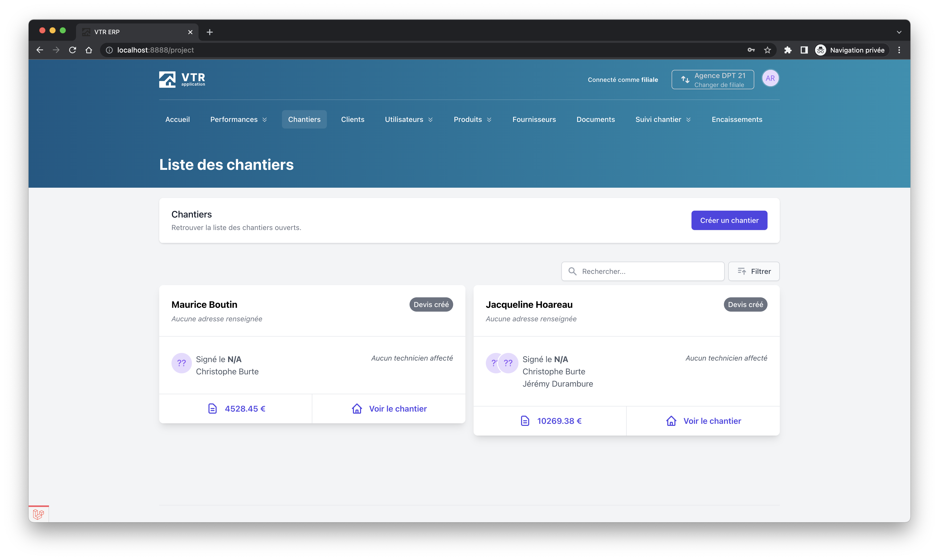
Task: Open the Agence DPT 21 filiale switcher
Action: [x=712, y=80]
